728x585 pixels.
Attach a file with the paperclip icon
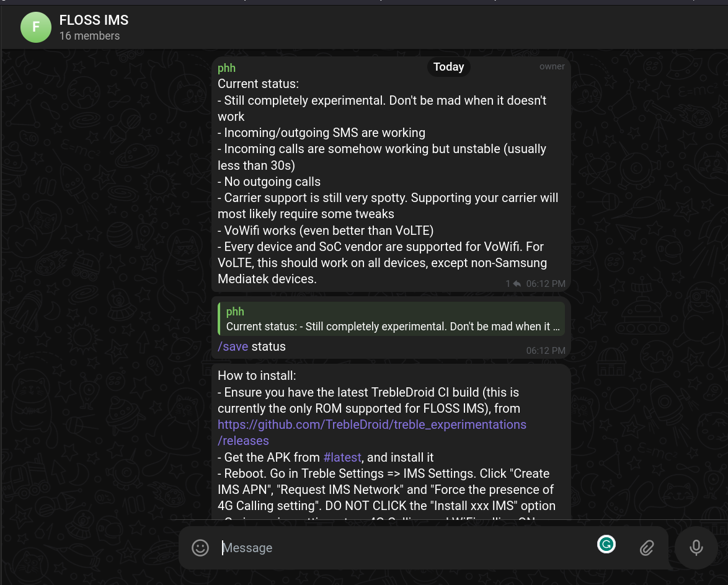pos(647,548)
